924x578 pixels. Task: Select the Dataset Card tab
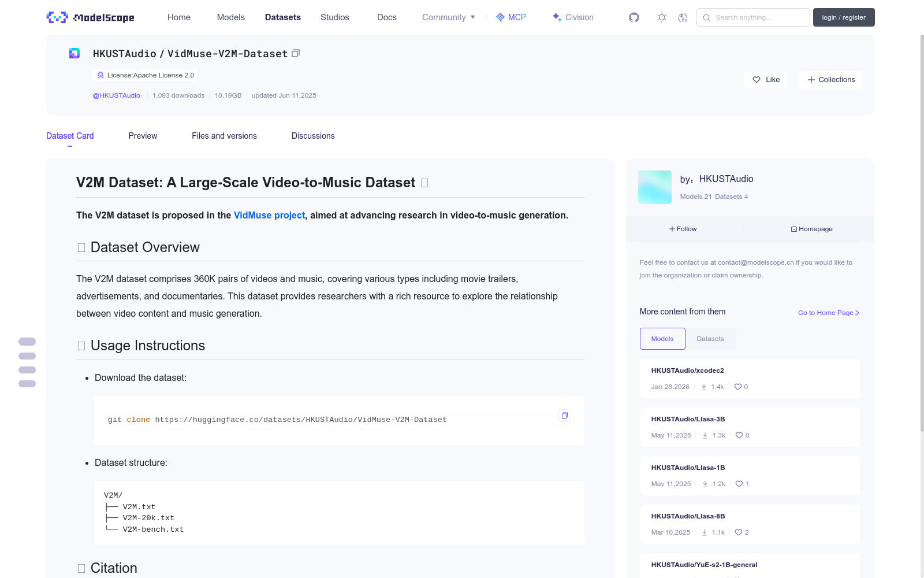click(70, 136)
